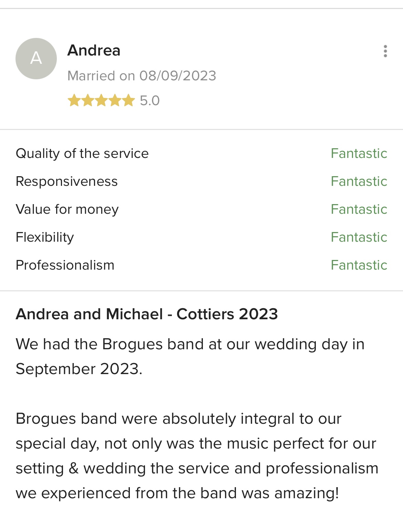Click Fantastic rating for Quality of the service
403x532 pixels.
click(359, 153)
